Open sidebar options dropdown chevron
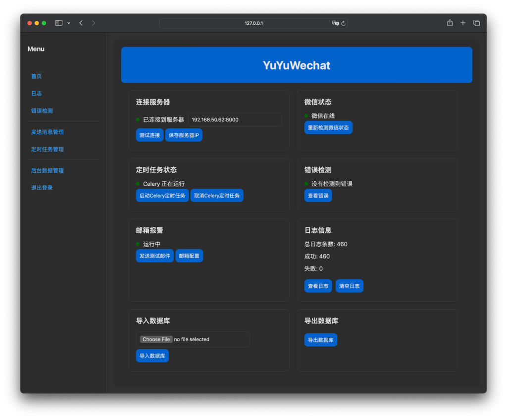Viewport: 507px width, 420px height. 68,23
